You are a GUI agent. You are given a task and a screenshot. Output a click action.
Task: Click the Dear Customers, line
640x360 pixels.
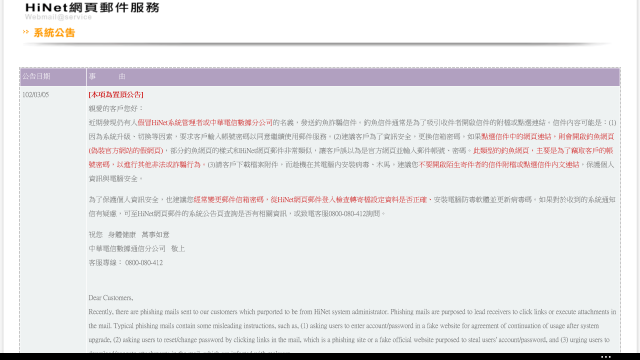[111, 298]
